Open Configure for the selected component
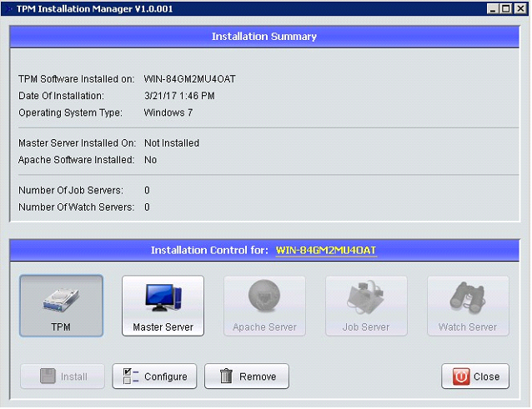The height and width of the screenshot is (409, 532). click(x=155, y=377)
